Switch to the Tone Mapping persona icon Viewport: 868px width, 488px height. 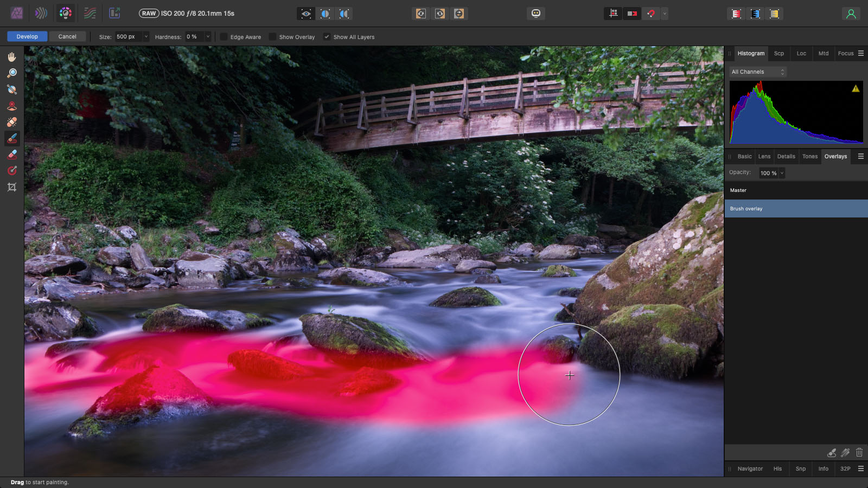coord(90,13)
